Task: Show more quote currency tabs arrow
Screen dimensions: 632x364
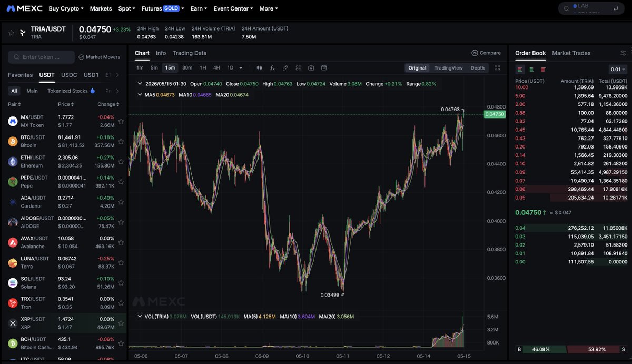Action: click(x=118, y=75)
